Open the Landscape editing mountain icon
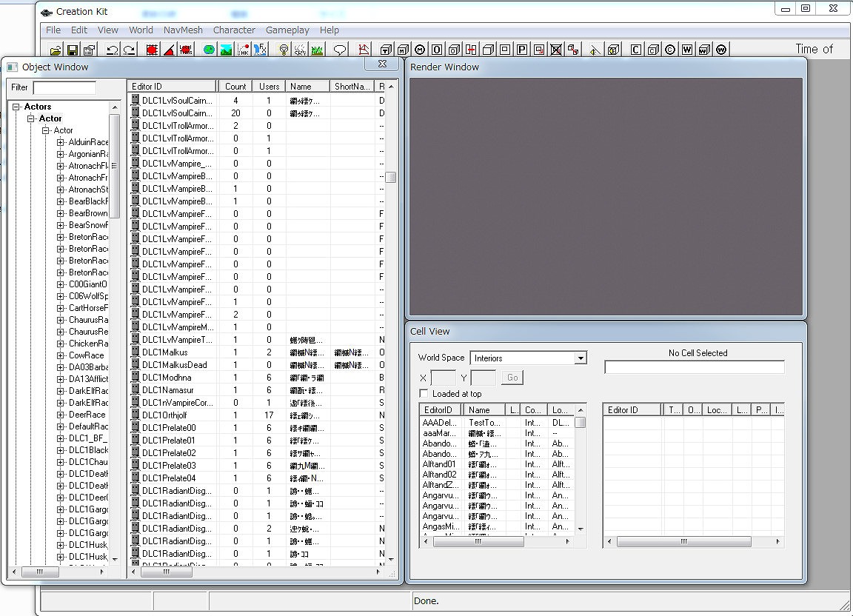 pyautogui.click(x=226, y=50)
